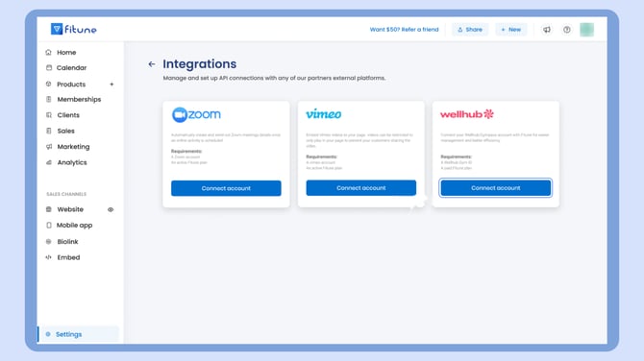644x361 pixels.
Task: Open the Analytics menu item
Action: 72,162
